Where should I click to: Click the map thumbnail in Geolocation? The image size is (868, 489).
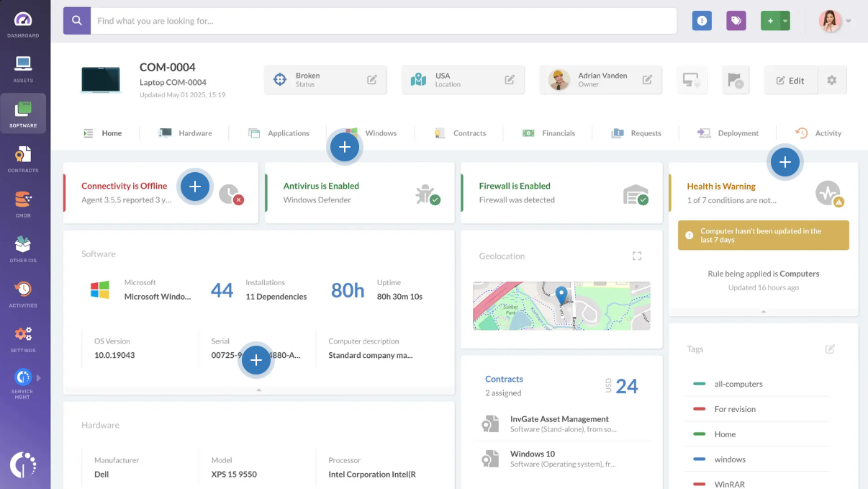561,306
